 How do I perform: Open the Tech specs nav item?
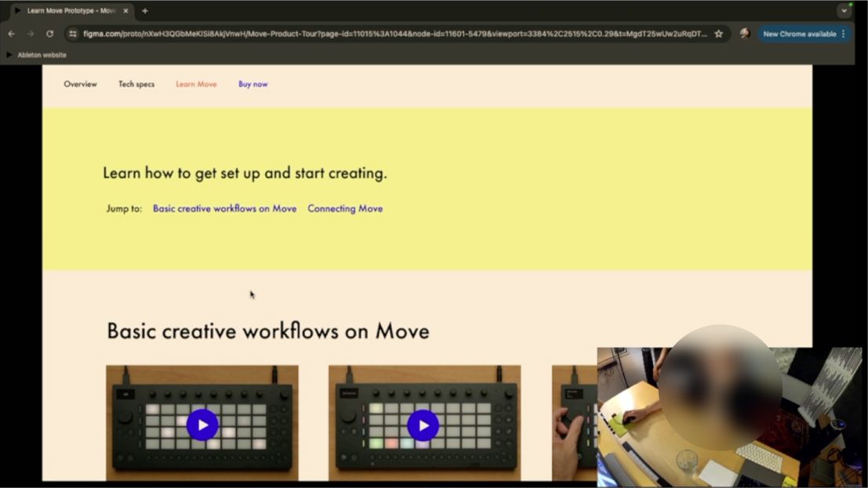[x=136, y=84]
